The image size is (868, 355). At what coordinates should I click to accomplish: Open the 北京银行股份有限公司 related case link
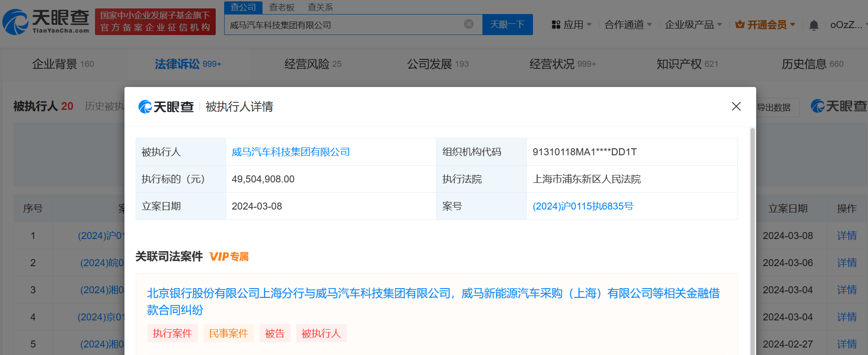433,302
